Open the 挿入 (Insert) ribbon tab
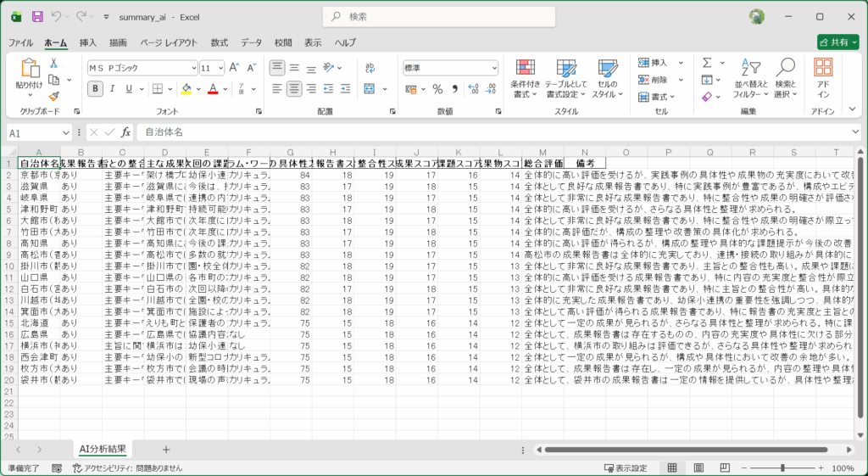 [88, 42]
